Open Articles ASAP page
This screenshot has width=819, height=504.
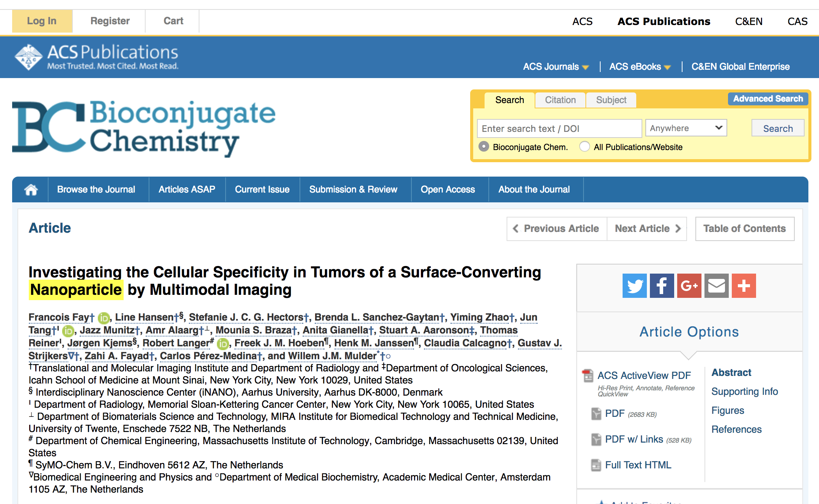coord(187,189)
